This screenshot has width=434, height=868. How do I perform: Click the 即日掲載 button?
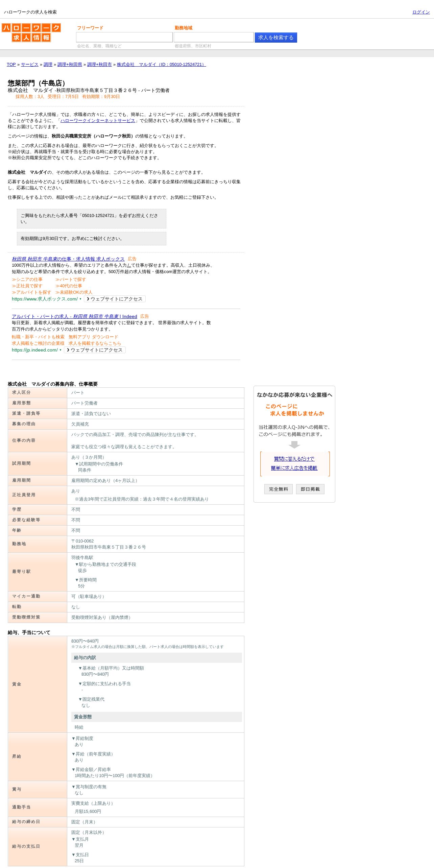pyautogui.click(x=310, y=489)
